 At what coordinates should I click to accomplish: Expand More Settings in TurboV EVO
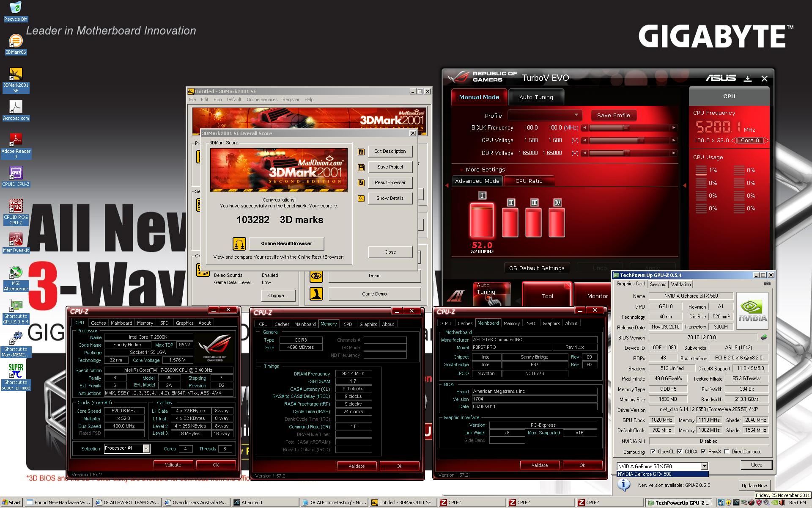485,169
